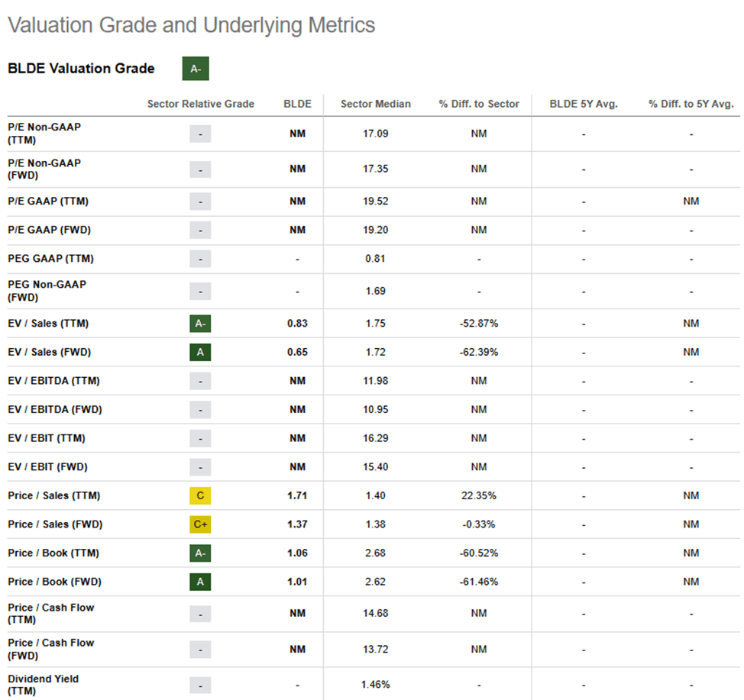The height and width of the screenshot is (700, 744).
Task: Click the BLDE 5Y Avg. column header
Action: pos(584,104)
